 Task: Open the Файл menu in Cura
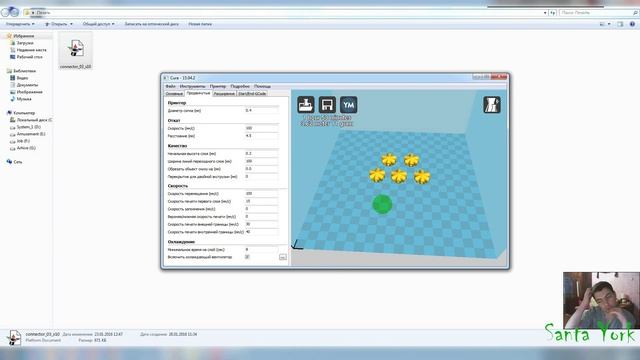170,87
